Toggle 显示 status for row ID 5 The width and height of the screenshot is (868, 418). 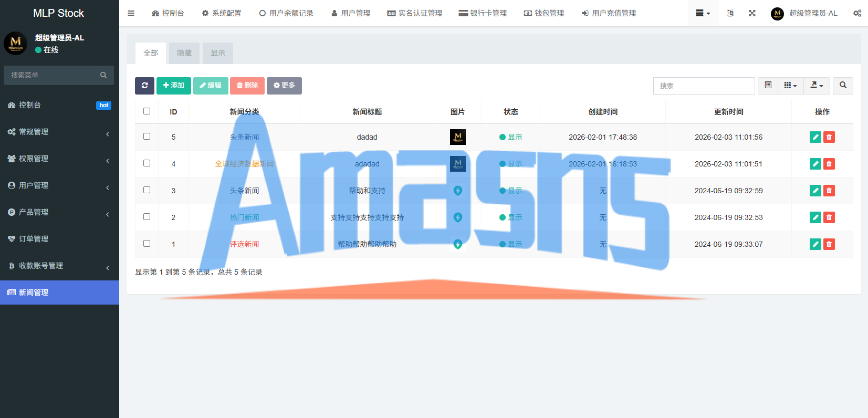510,137
